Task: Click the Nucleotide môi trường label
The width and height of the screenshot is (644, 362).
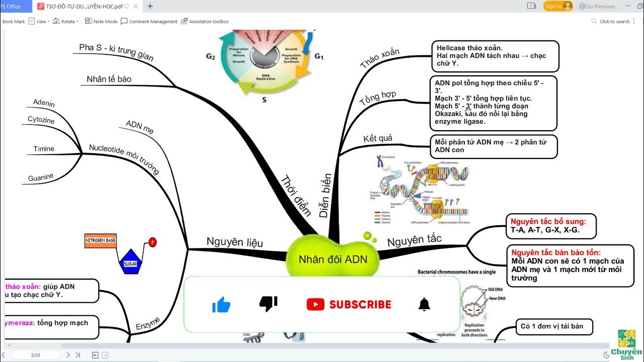Action: [124, 159]
